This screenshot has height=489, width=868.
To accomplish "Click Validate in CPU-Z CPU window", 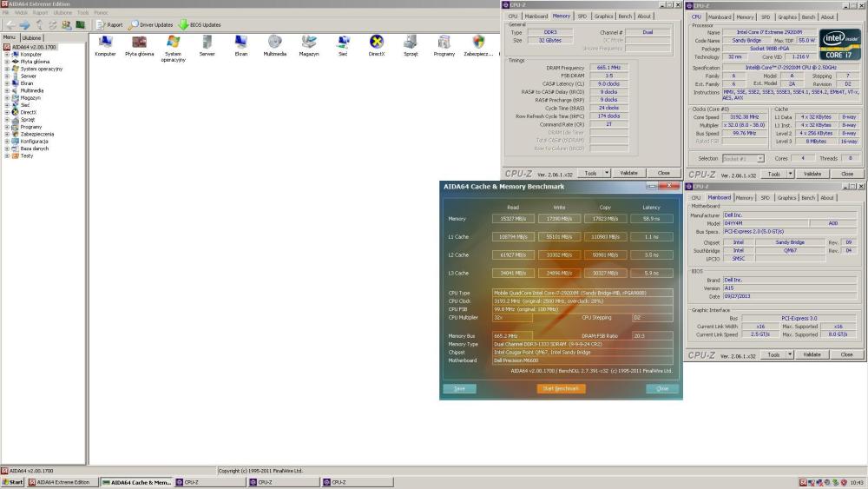I will [x=812, y=174].
